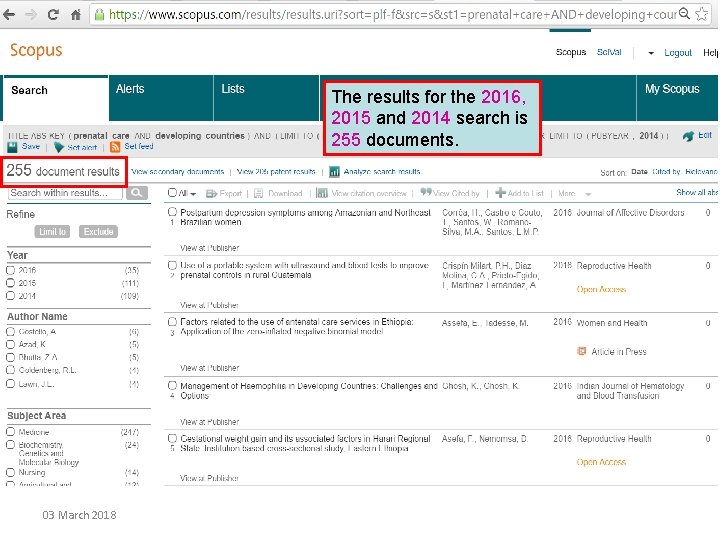This screenshot has height=540, width=720.
Task: Click Open Access under first Reproductive Health
Action: click(601, 289)
